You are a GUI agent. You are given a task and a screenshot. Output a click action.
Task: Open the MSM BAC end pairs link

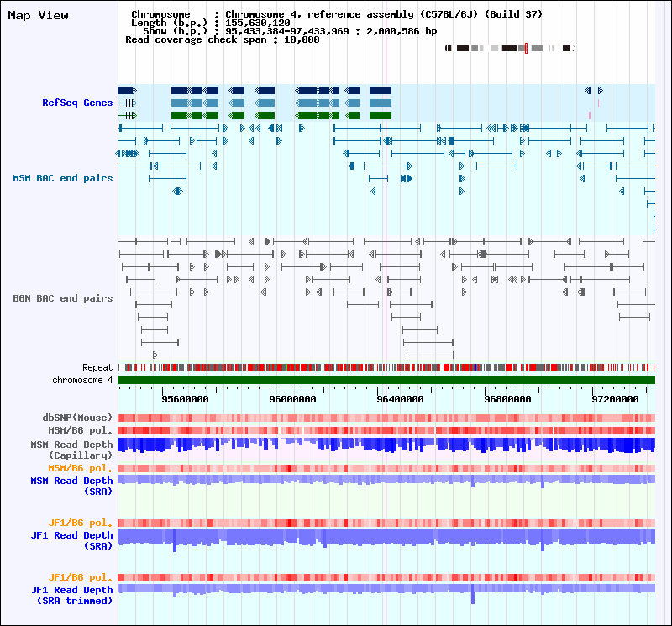[62, 178]
